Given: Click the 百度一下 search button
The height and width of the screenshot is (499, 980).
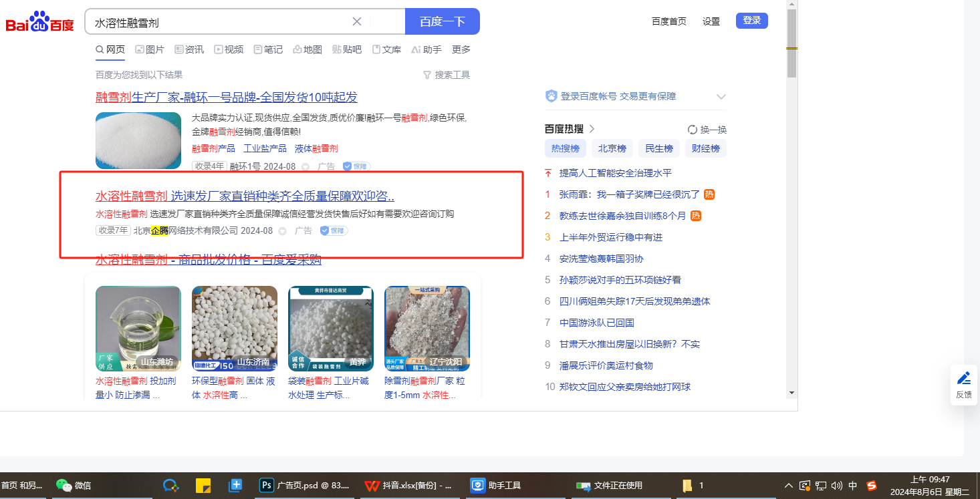Looking at the screenshot, I should click(x=442, y=21).
